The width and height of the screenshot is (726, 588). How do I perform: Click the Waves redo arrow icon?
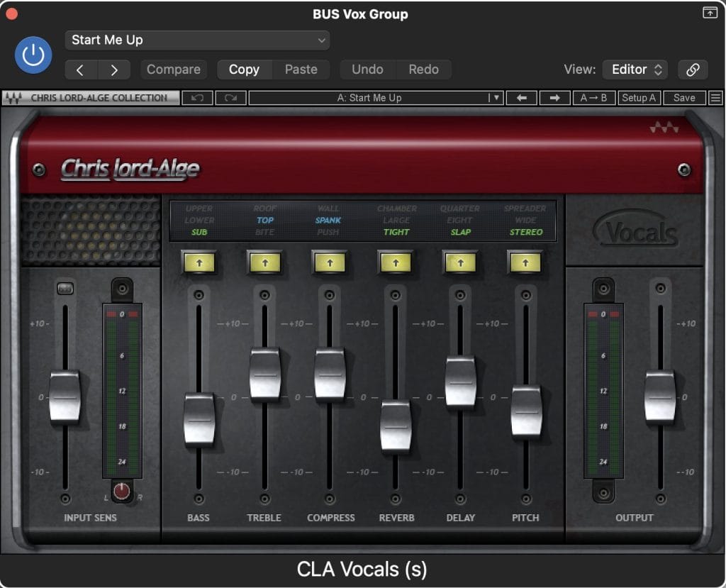click(x=230, y=98)
